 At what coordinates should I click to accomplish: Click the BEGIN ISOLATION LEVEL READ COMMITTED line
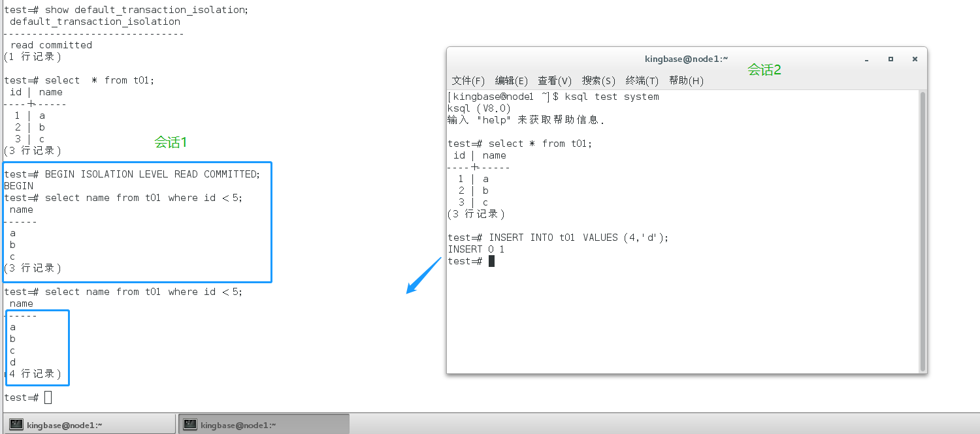[x=132, y=174]
